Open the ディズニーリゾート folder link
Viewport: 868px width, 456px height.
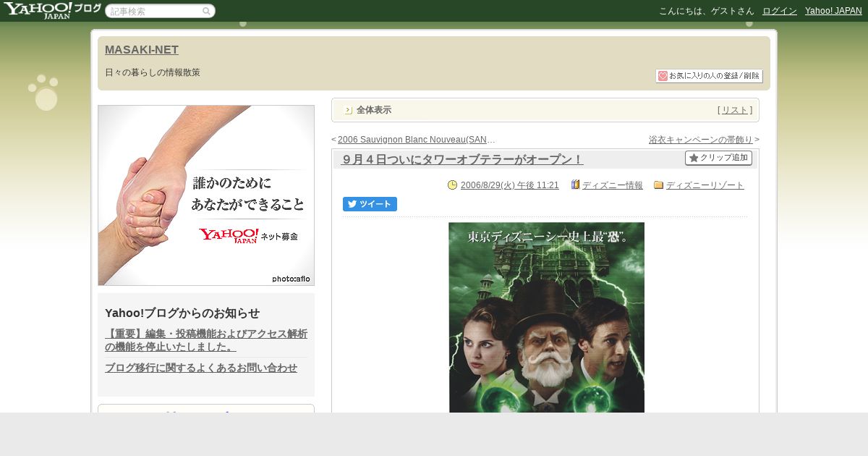click(705, 185)
